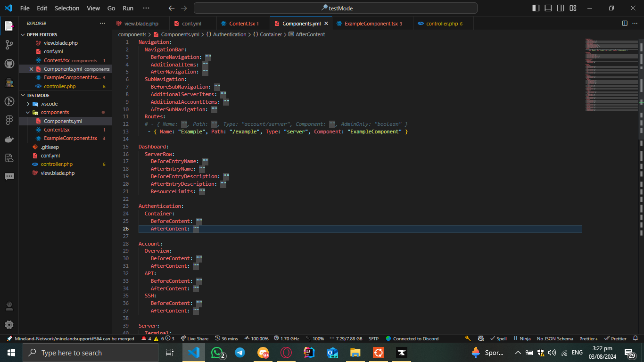Open the Docker view in activity bar
Image resolution: width=644 pixels, height=362 pixels.
tap(9, 139)
